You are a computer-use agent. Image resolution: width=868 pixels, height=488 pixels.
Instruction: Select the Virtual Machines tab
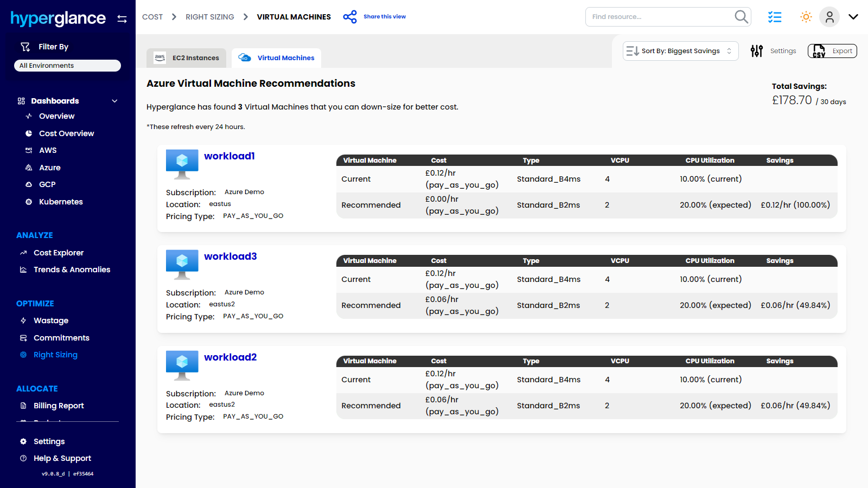coord(277,58)
